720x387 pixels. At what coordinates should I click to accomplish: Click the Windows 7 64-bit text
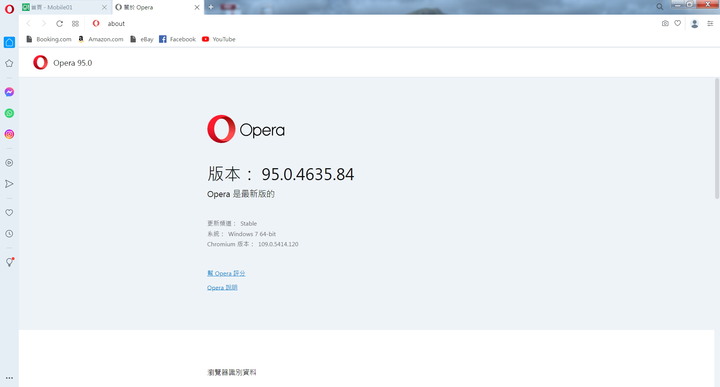click(252, 234)
